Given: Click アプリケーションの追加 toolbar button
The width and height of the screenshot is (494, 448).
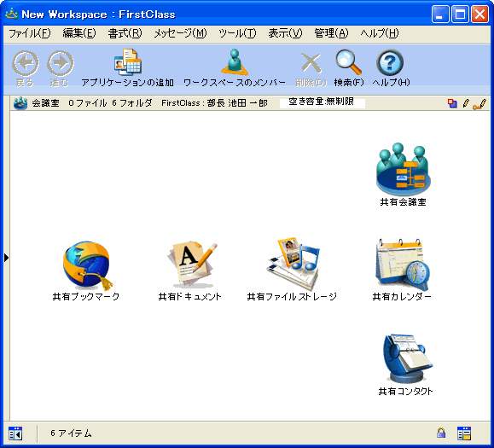Looking at the screenshot, I should click(x=128, y=68).
